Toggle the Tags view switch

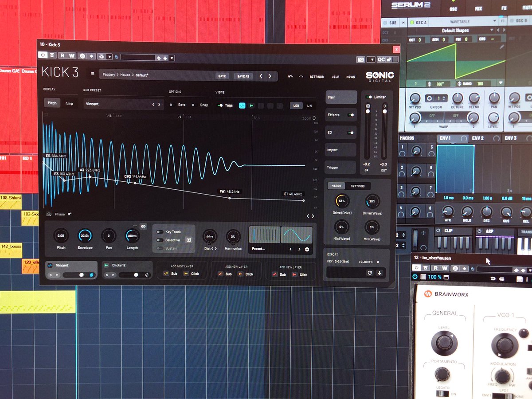pyautogui.click(x=219, y=106)
